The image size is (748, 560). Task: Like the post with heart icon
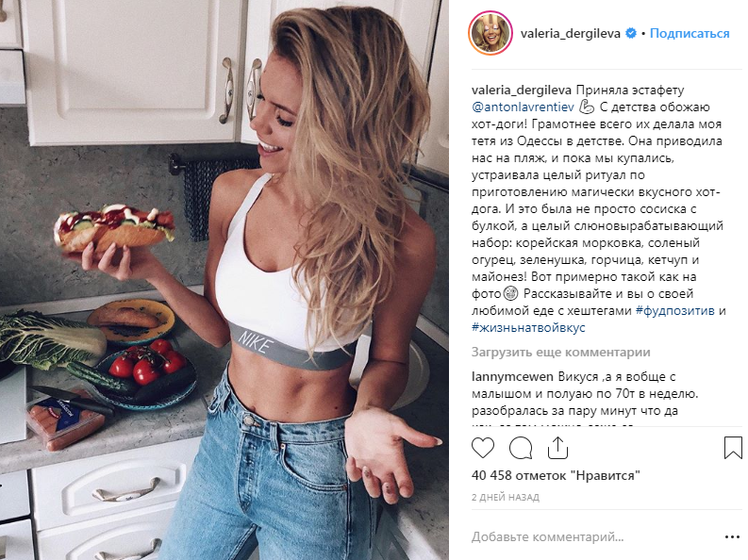coord(483,448)
